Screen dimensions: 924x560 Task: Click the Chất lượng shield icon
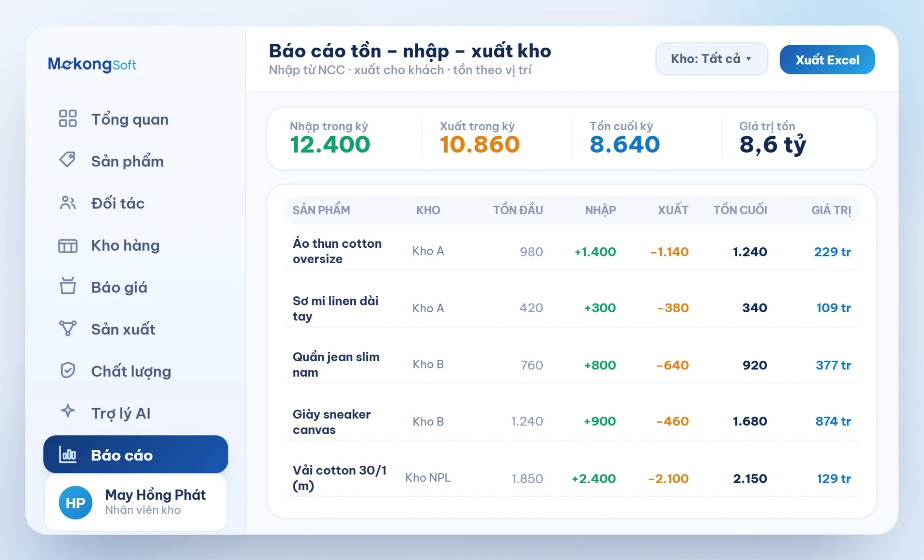(67, 370)
